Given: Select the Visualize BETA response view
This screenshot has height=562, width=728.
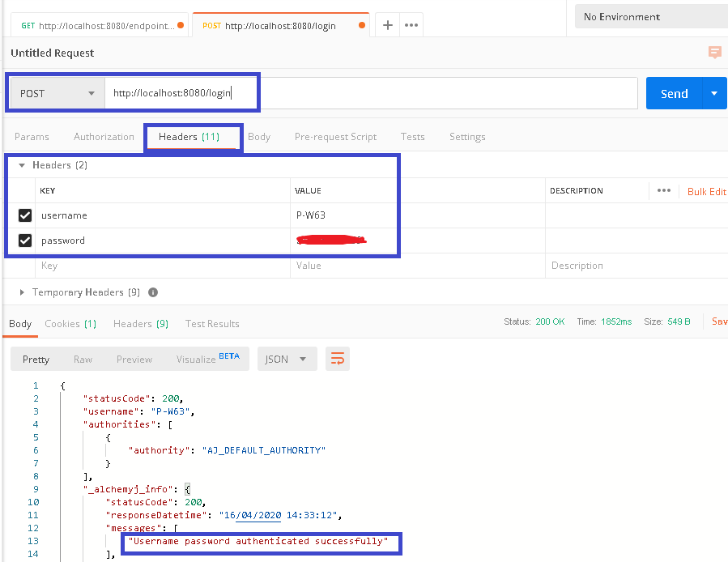Looking at the screenshot, I should [x=208, y=359].
